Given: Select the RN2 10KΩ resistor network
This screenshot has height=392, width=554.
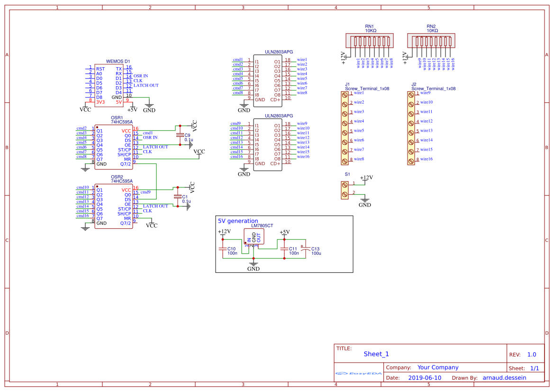Looking at the screenshot, I should [431, 41].
